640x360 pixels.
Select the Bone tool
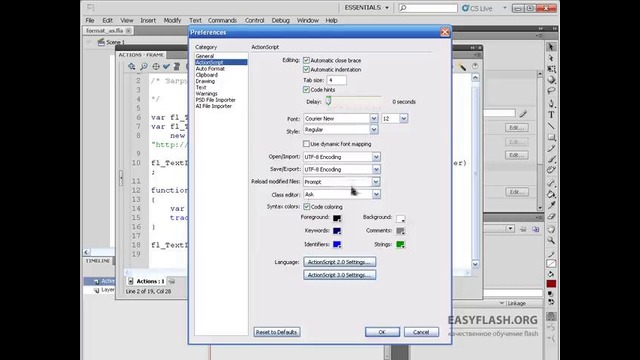point(551,183)
